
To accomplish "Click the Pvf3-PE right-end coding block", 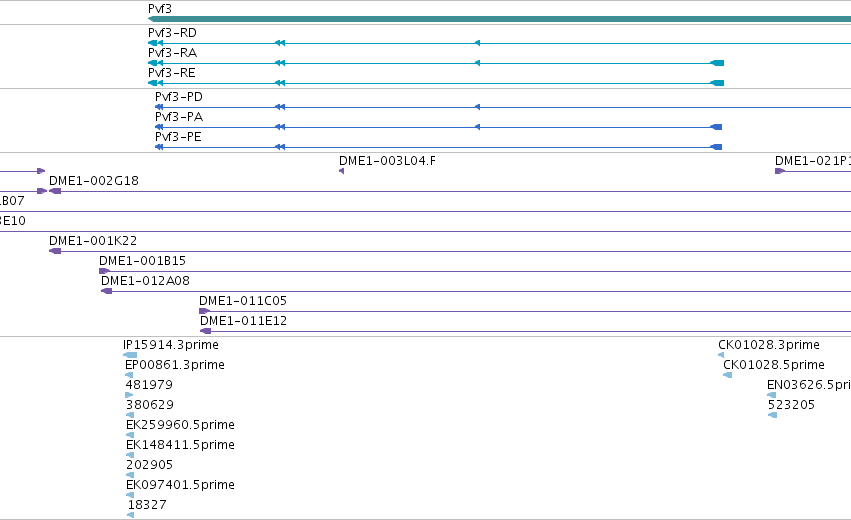I will [x=716, y=148].
